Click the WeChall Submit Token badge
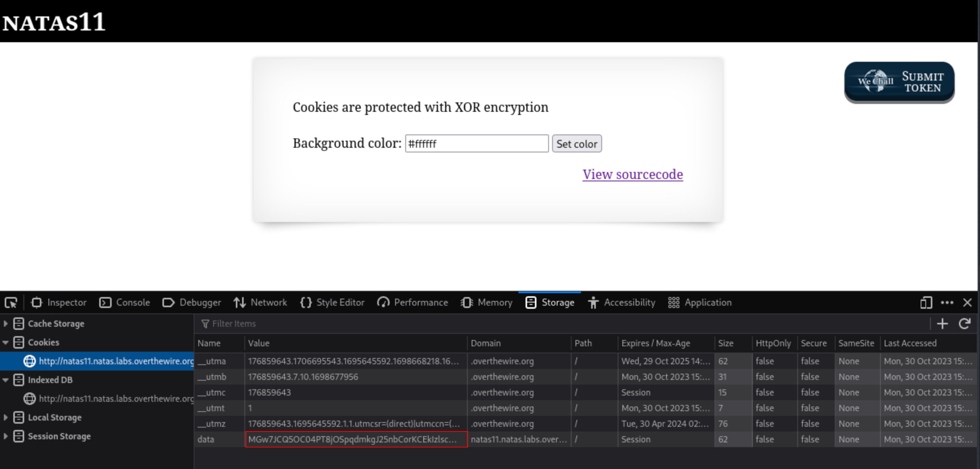This screenshot has height=469, width=980. 899,82
